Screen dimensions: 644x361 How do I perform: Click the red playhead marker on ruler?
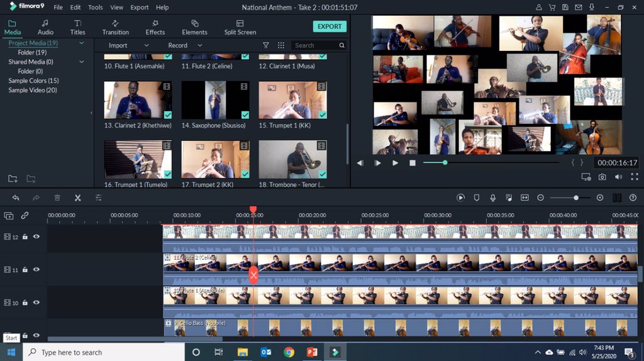[253, 209]
